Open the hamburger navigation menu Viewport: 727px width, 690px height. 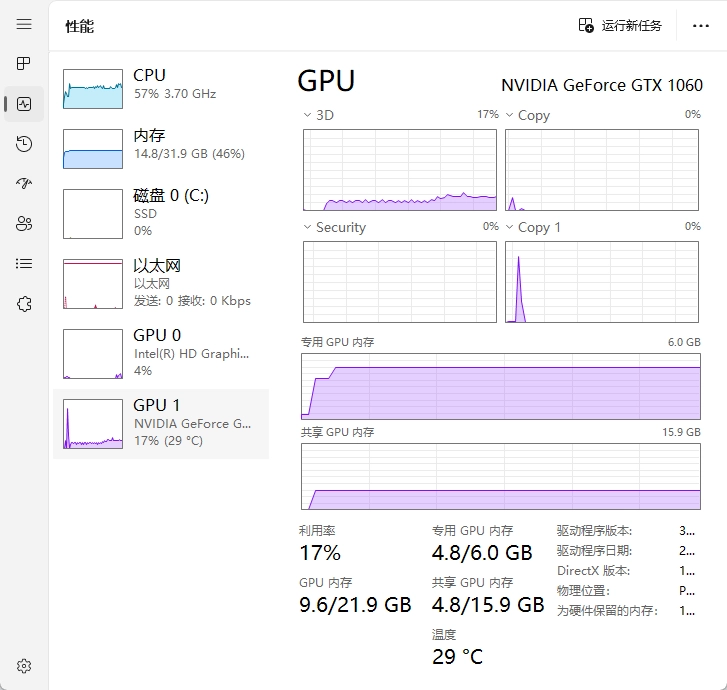pos(24,24)
